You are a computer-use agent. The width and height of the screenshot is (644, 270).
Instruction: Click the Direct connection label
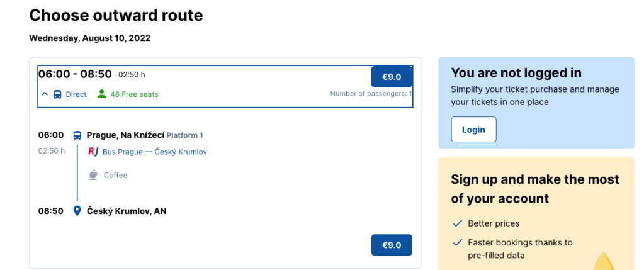[x=76, y=94]
